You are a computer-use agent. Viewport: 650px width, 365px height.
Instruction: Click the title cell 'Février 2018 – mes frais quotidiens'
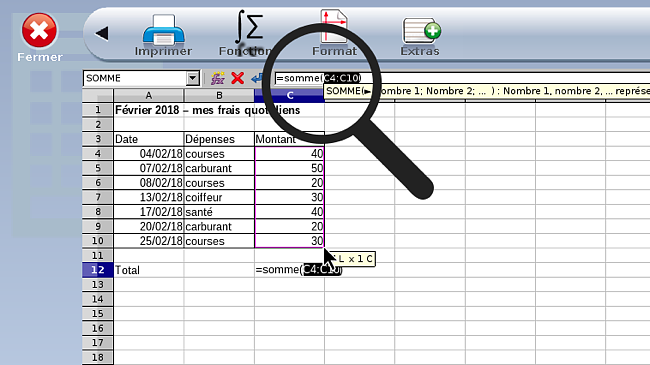[207, 110]
